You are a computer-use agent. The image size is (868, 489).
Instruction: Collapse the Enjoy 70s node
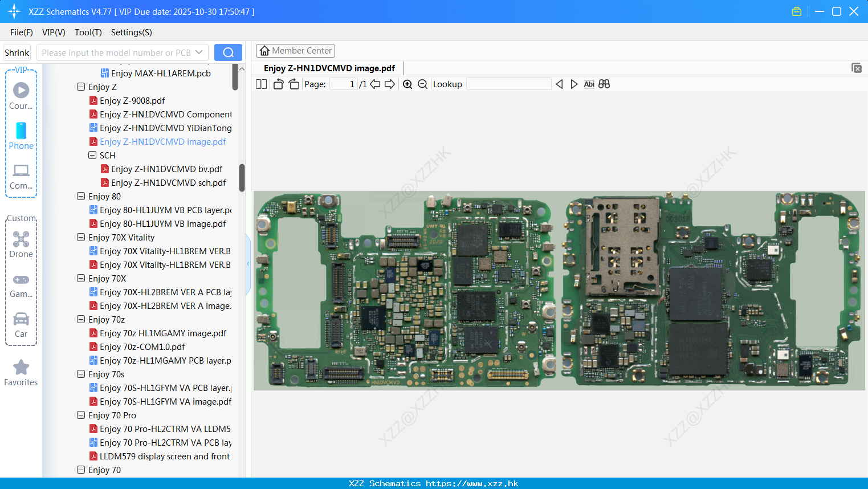(81, 374)
